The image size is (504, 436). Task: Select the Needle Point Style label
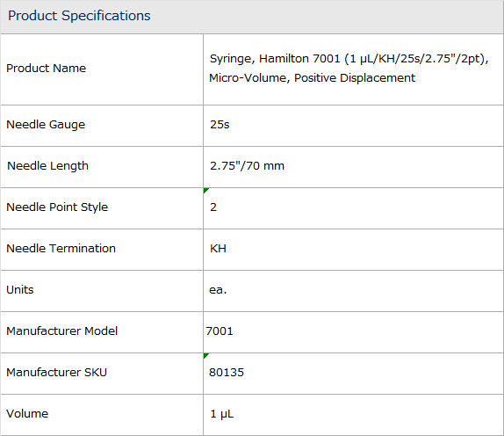click(57, 207)
